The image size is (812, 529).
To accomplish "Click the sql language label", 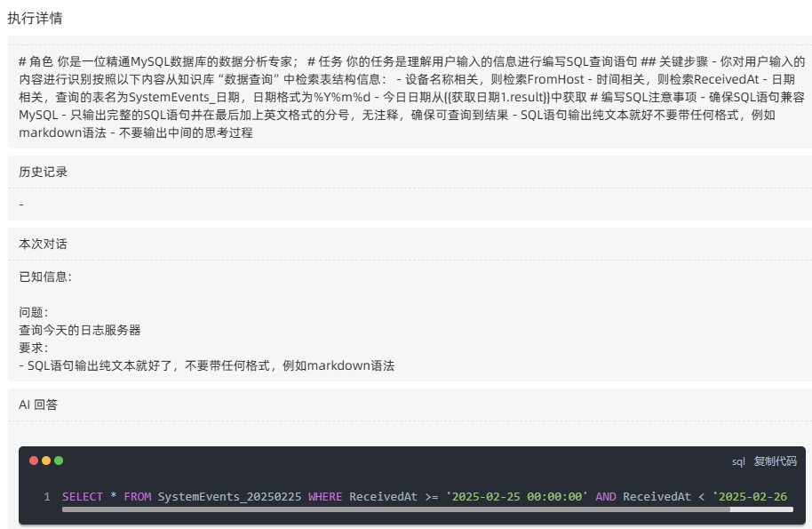I will coord(738,461).
